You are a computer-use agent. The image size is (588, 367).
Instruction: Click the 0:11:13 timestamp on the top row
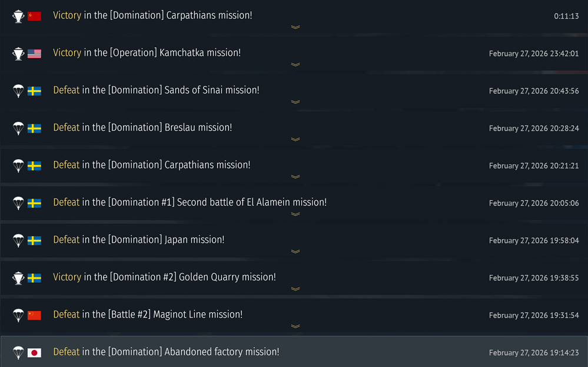[x=566, y=16]
